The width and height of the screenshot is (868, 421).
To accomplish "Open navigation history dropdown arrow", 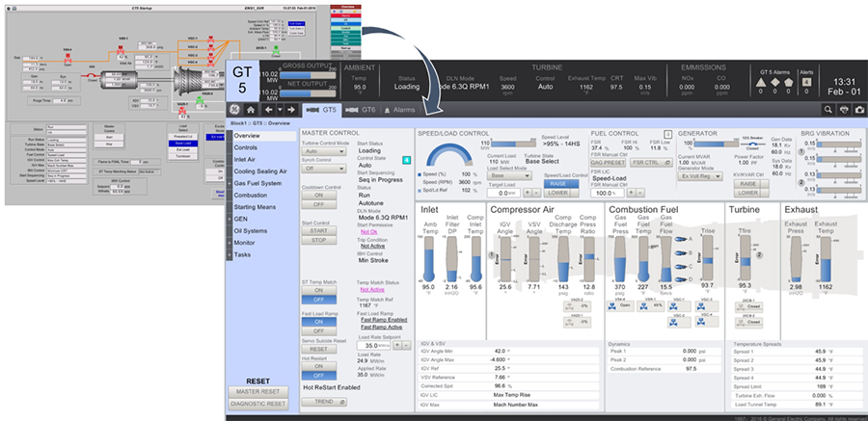I will pos(280,110).
